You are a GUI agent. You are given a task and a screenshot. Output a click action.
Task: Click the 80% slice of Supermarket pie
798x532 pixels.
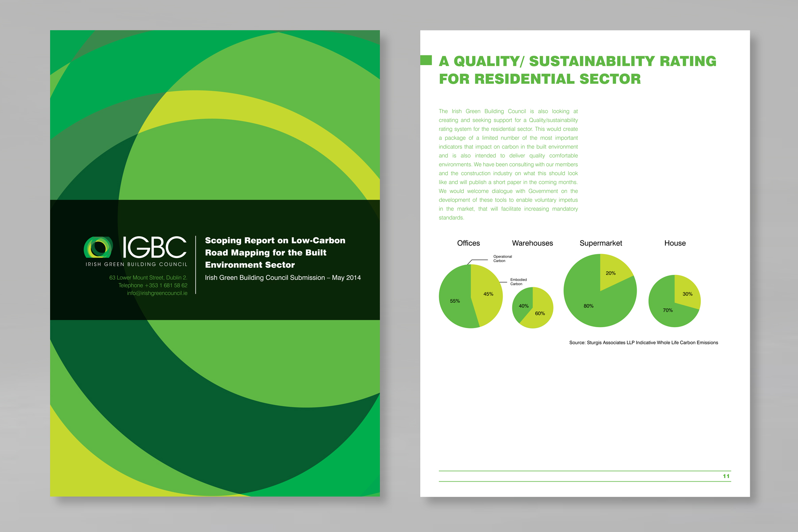coord(590,306)
